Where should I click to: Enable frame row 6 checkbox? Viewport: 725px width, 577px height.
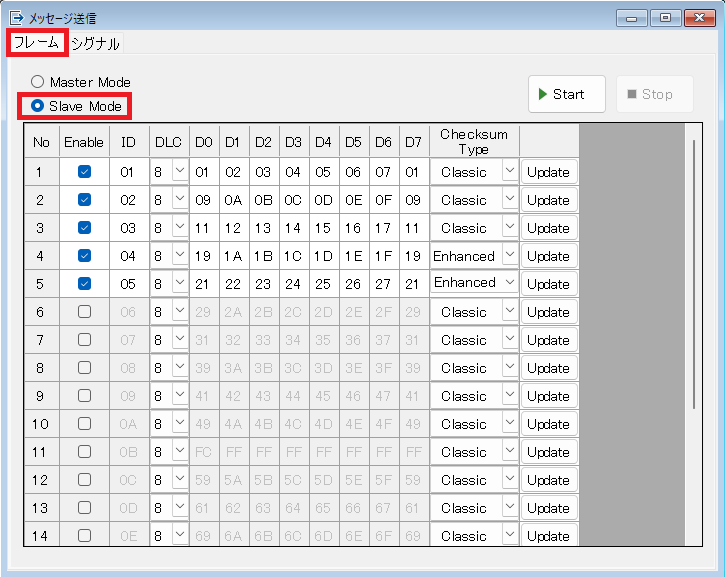pos(84,312)
